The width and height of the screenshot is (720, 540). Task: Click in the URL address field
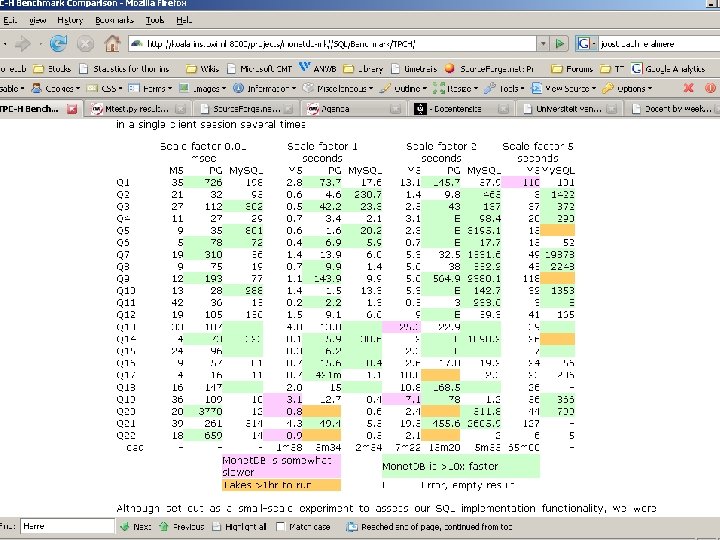pyautogui.click(x=332, y=44)
